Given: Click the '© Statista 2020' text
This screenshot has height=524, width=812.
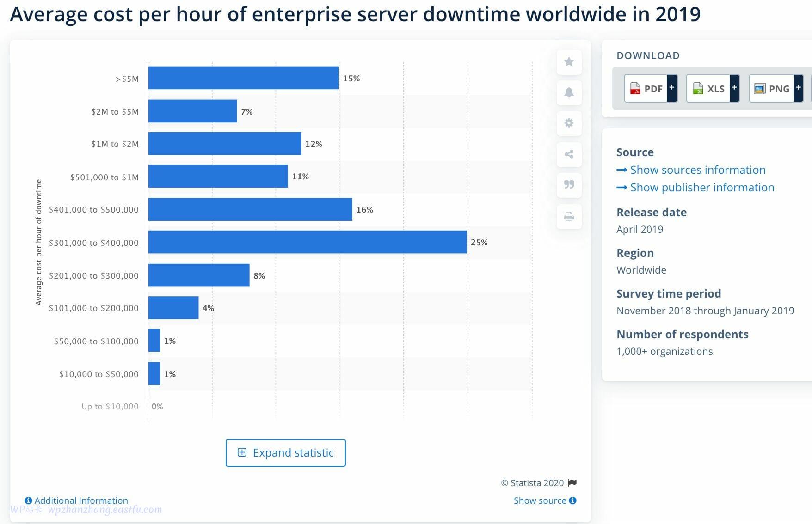Looking at the screenshot, I should [x=532, y=483].
